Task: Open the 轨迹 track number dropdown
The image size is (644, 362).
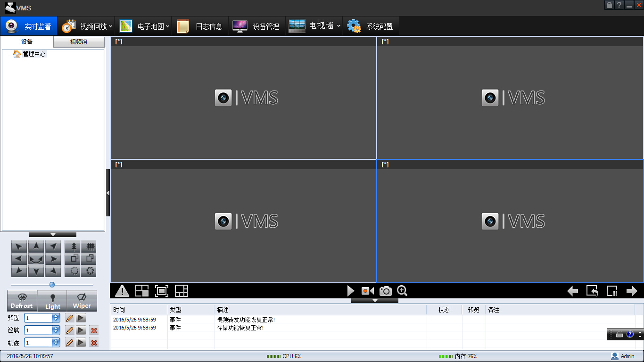Action: [56, 343]
